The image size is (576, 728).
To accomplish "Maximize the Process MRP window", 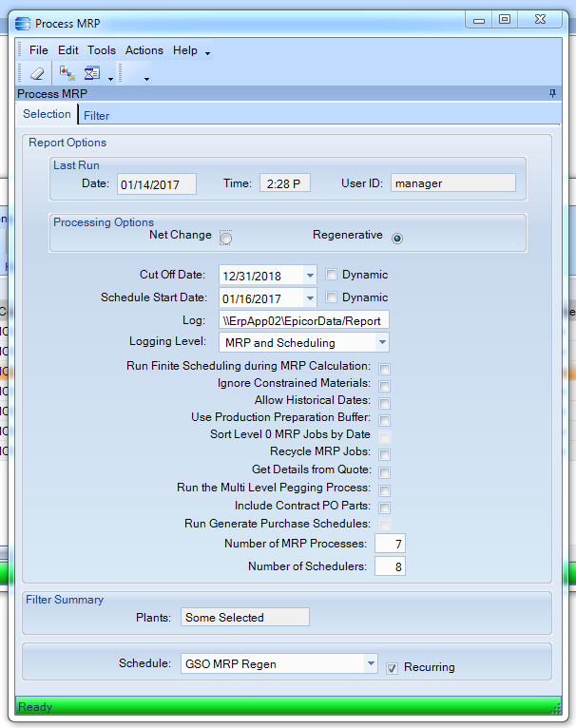I will (505, 20).
